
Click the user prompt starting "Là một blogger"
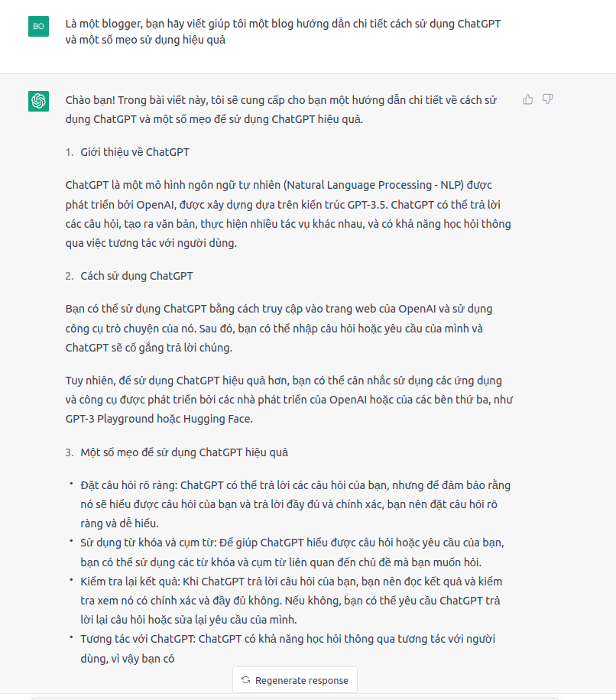283,31
